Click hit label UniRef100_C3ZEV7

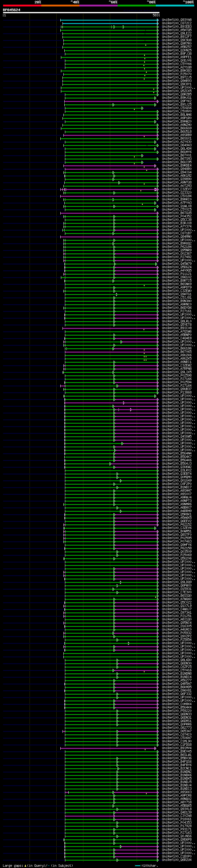[177, 189]
